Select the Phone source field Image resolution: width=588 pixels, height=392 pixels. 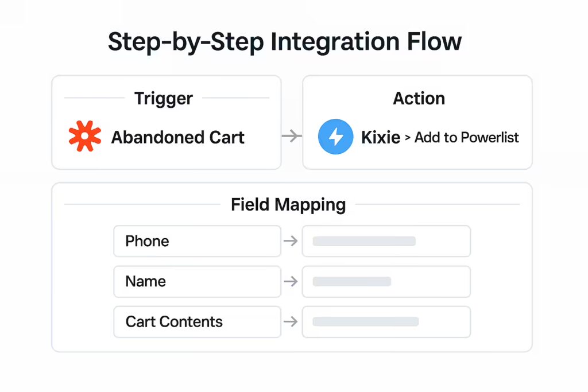click(198, 241)
